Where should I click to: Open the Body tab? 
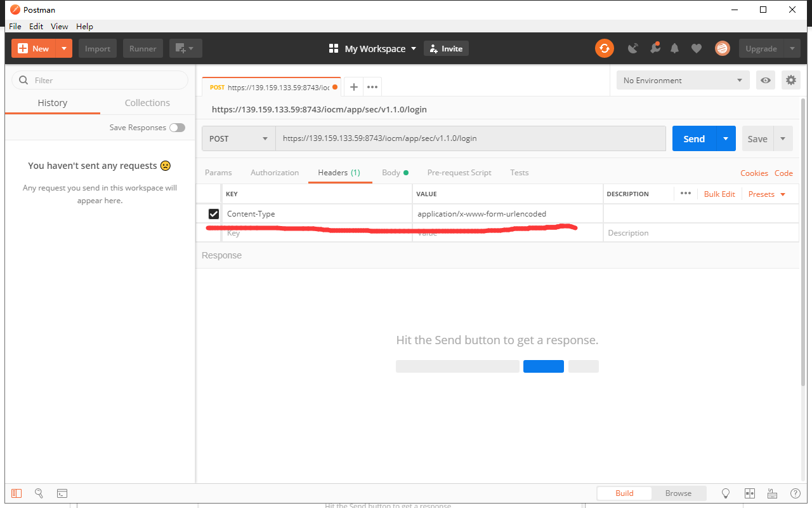(395, 173)
